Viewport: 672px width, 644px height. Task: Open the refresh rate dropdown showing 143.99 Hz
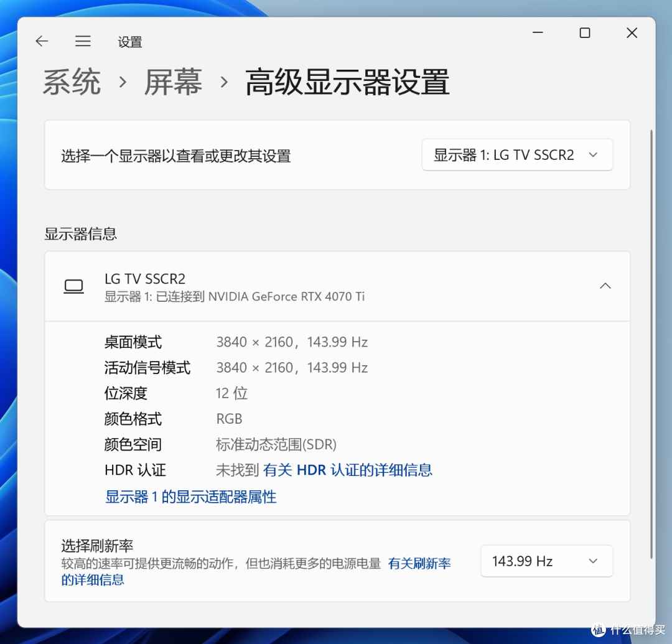(546, 561)
